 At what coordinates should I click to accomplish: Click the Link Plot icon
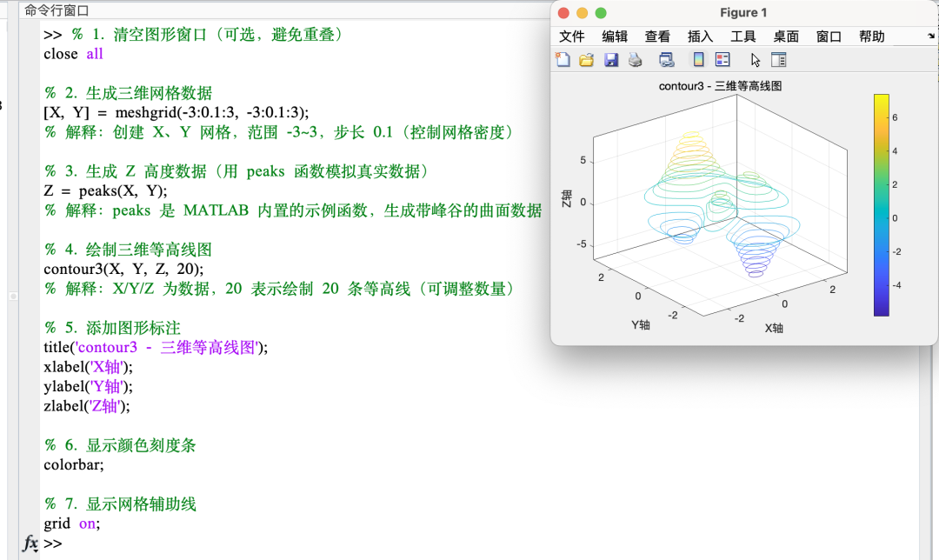click(666, 59)
